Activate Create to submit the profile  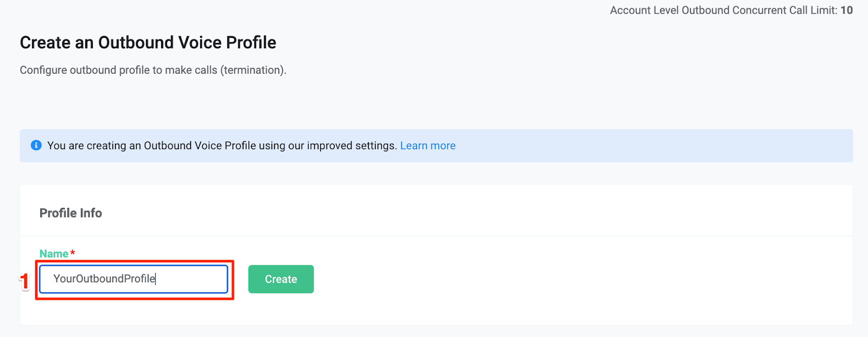click(x=280, y=279)
